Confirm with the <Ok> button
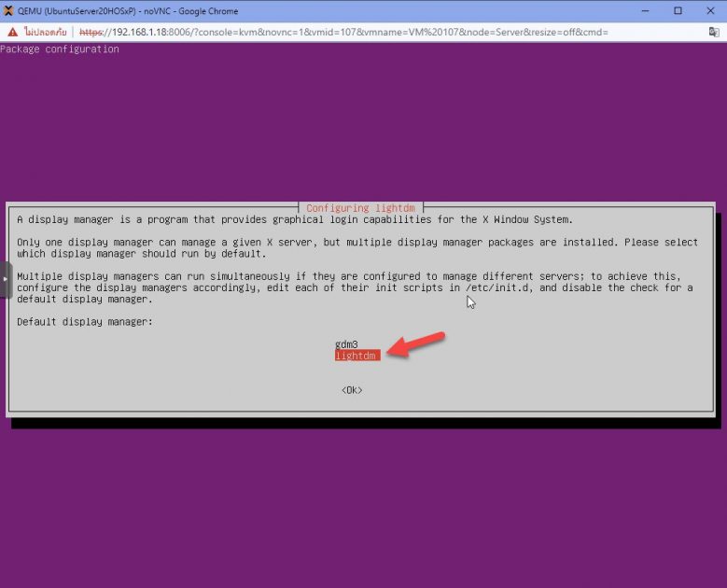This screenshot has height=588, width=727. point(352,390)
